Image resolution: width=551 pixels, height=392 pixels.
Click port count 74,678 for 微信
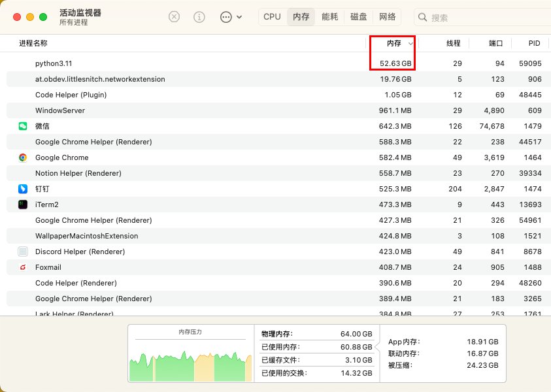492,126
